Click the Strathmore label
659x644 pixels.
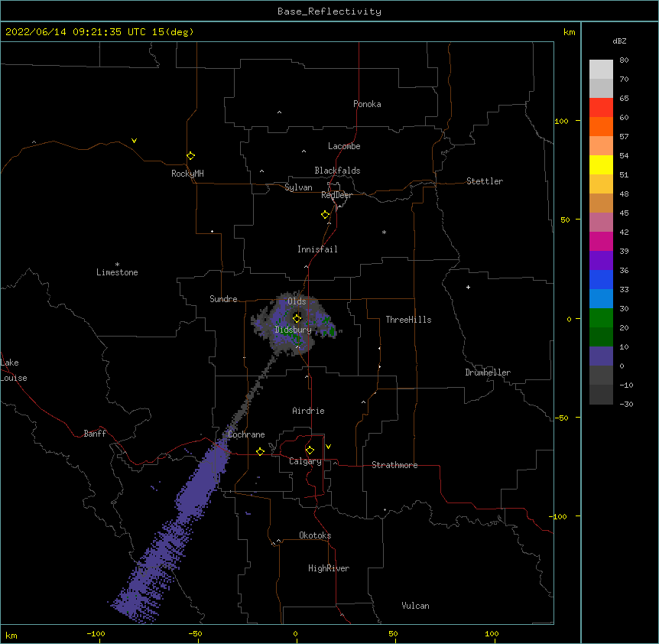click(394, 465)
